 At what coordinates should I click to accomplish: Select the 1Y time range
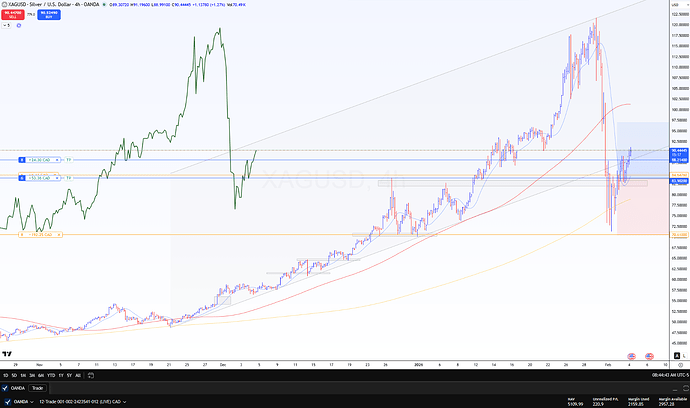61,375
